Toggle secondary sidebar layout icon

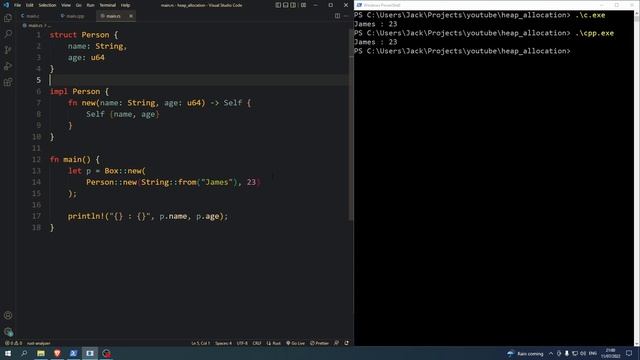293,5
